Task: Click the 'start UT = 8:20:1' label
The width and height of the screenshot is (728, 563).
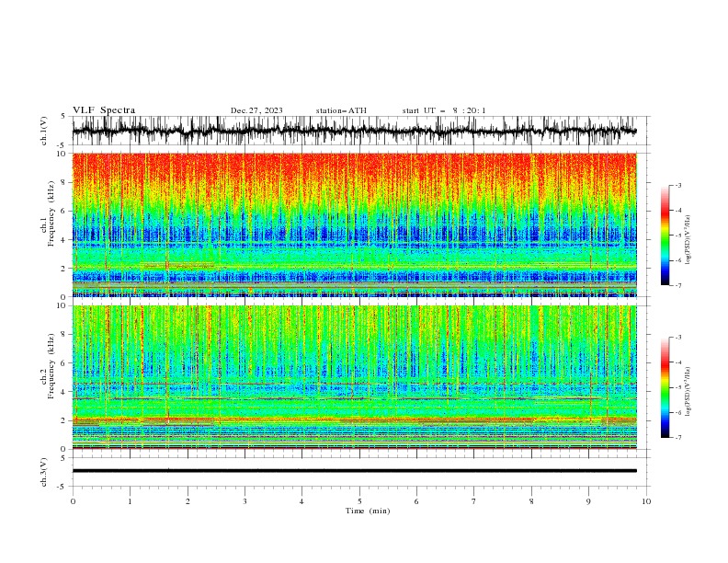Action: [x=444, y=110]
